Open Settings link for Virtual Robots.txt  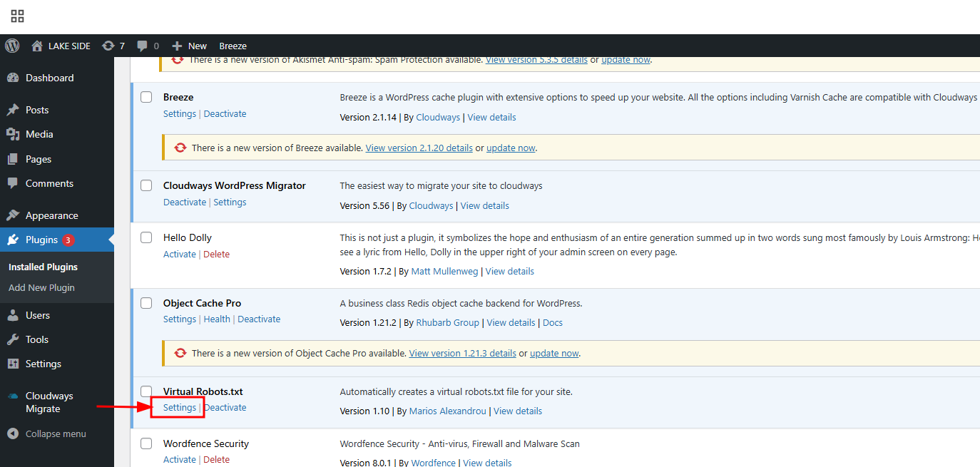[x=179, y=408]
